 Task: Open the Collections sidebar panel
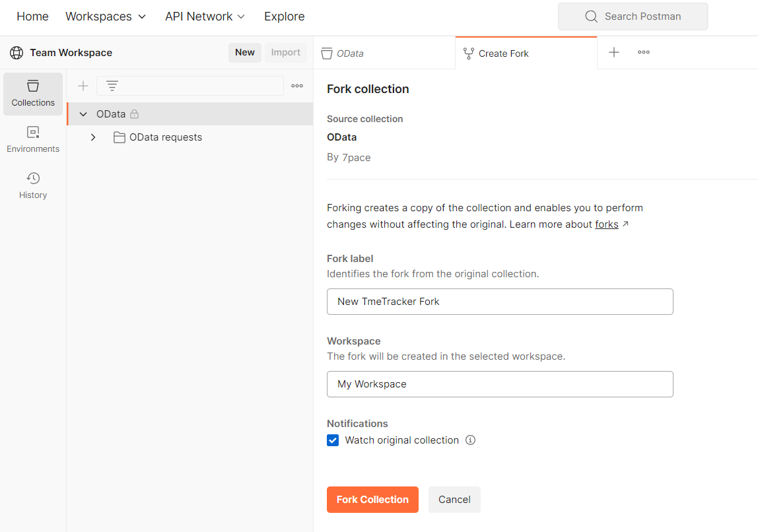(x=33, y=94)
